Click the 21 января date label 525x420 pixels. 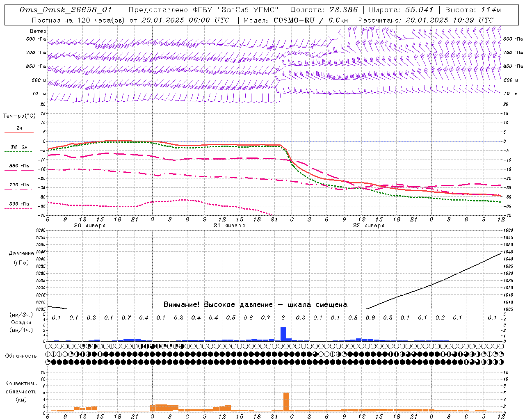point(229,226)
